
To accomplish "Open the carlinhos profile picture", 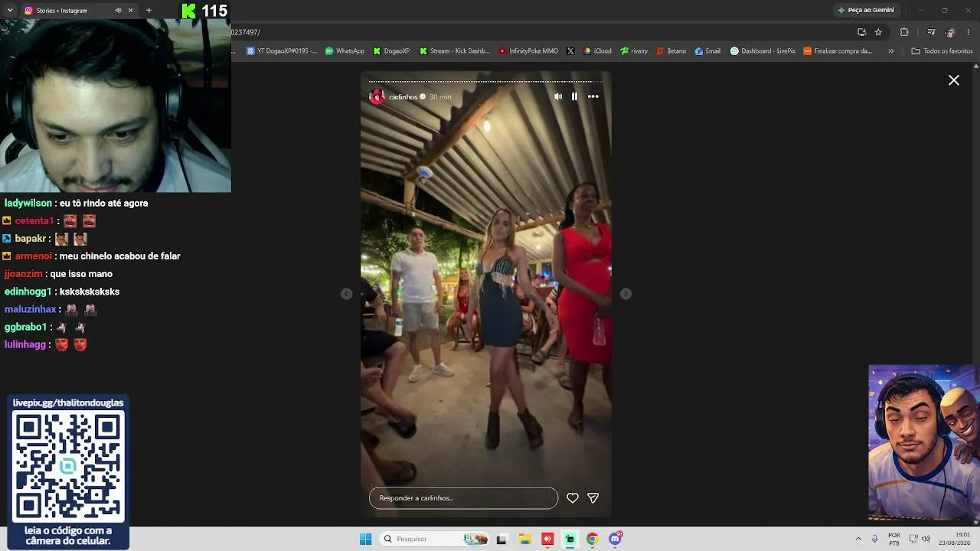I will point(377,96).
